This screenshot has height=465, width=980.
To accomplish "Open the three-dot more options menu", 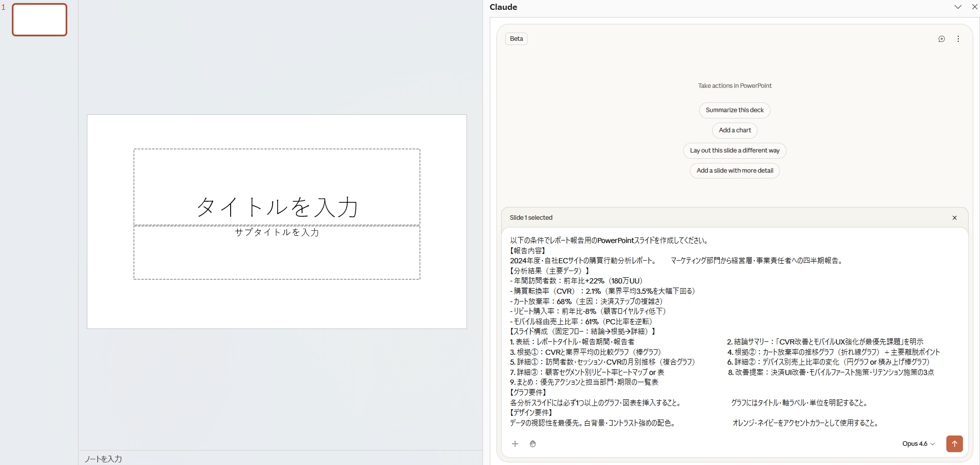I will pyautogui.click(x=958, y=39).
